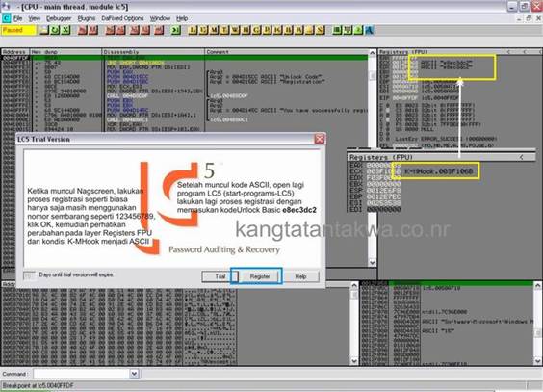Show Threads window with T icon
Viewport: 543px width, 392px height.
pyautogui.click(x=225, y=30)
